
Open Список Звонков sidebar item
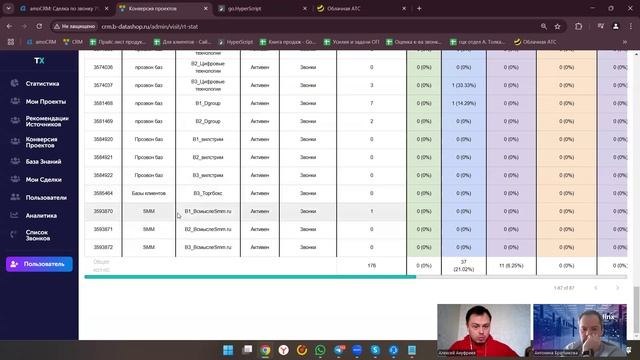[x=39, y=235]
